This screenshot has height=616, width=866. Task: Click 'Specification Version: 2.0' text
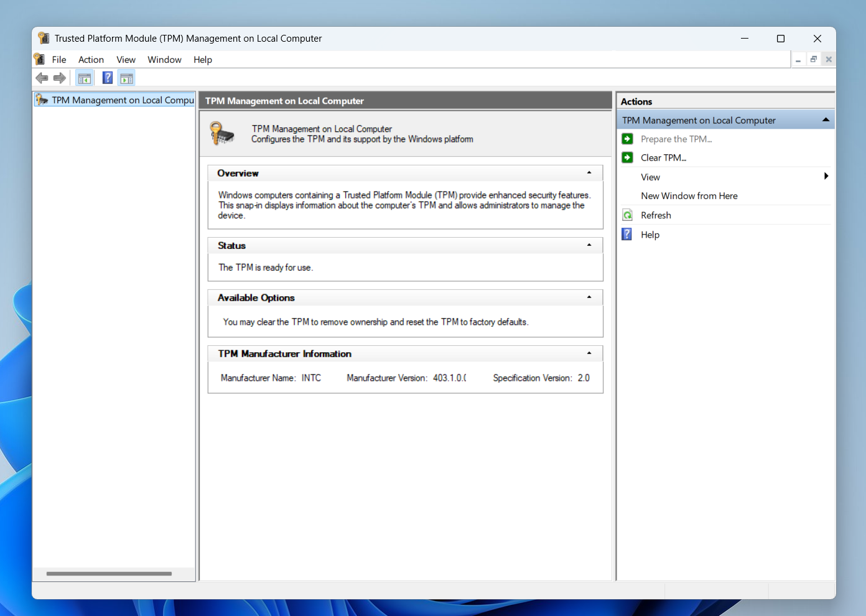point(541,378)
